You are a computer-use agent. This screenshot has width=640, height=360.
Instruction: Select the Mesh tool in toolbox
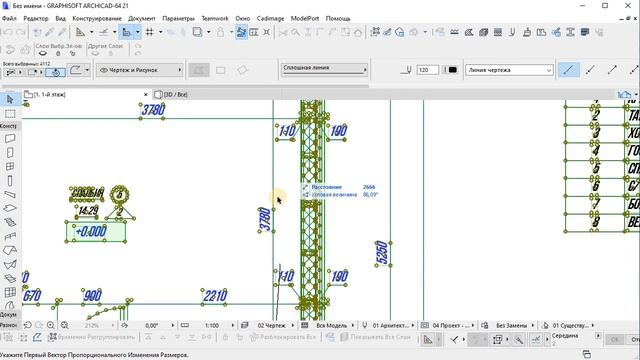[10, 278]
